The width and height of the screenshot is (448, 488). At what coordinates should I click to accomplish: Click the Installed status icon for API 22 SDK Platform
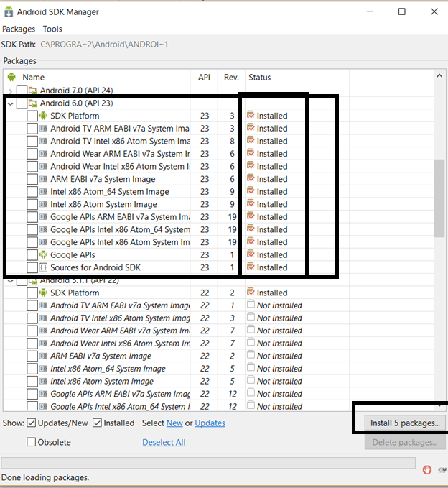click(251, 292)
